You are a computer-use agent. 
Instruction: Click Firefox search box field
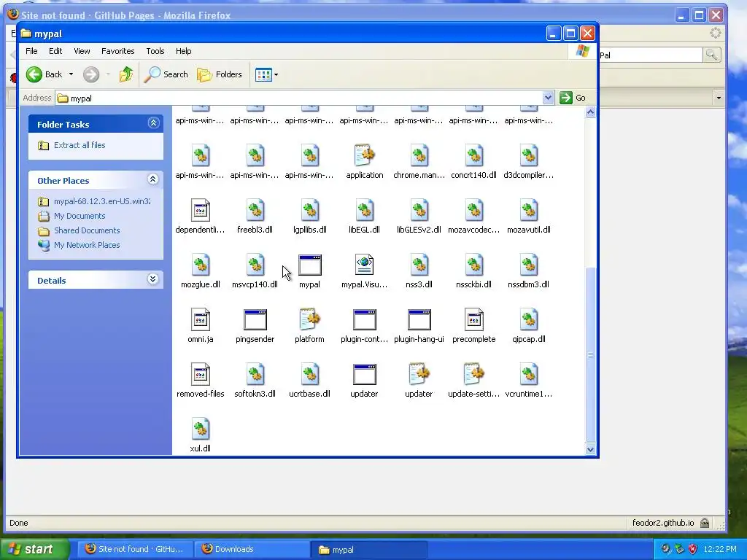pyautogui.click(x=650, y=55)
